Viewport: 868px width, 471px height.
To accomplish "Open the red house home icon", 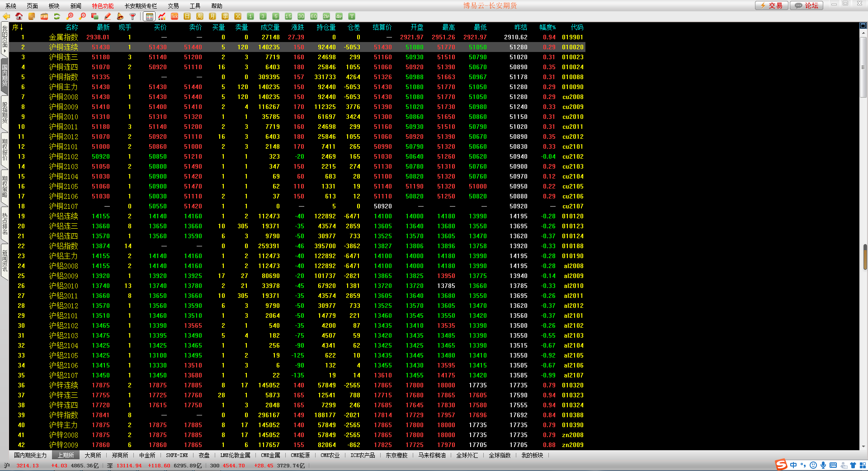I will [19, 16].
